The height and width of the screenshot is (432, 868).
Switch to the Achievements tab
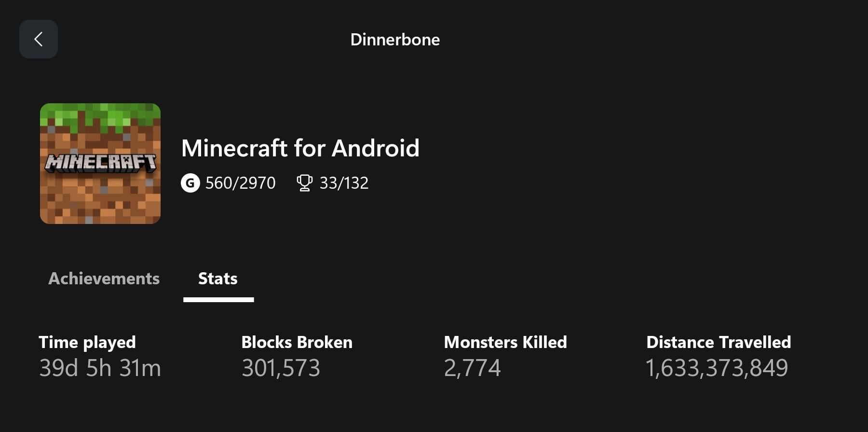pyautogui.click(x=104, y=279)
